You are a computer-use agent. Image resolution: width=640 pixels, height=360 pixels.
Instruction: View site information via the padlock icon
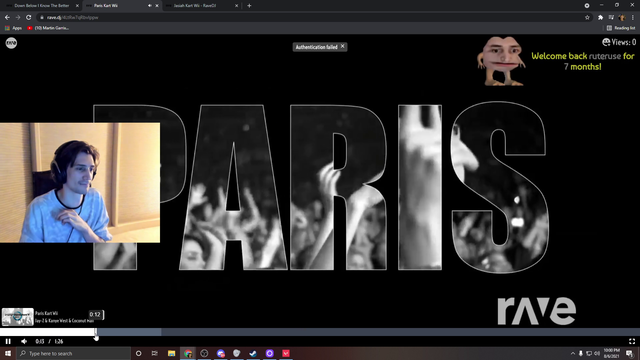tap(42, 18)
